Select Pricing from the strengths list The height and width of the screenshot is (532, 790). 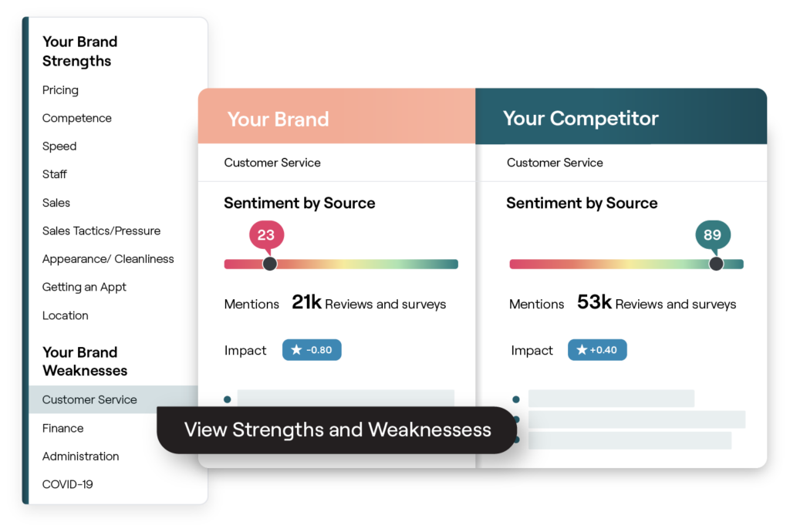tap(60, 89)
